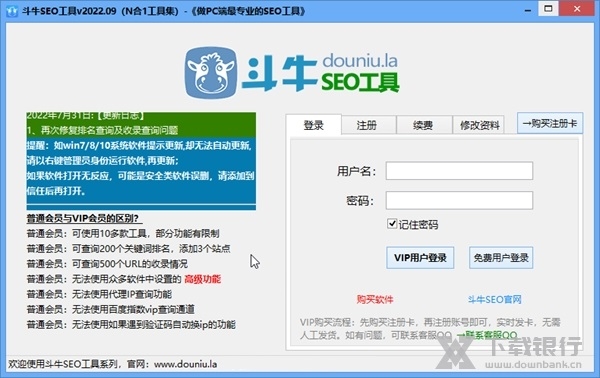The height and width of the screenshot is (378, 600).
Task: Click the 免费用户登录 button
Action: pos(501,257)
